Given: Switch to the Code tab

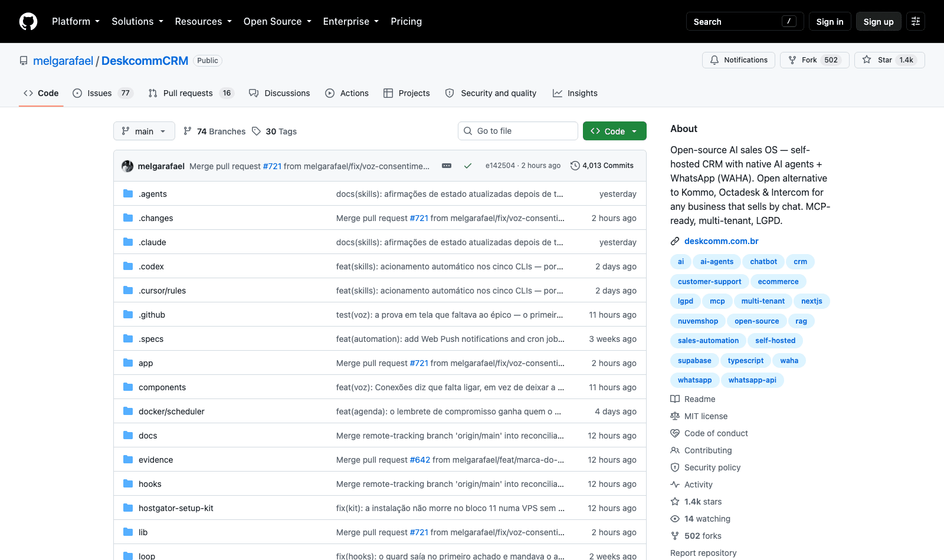Looking at the screenshot, I should point(41,93).
